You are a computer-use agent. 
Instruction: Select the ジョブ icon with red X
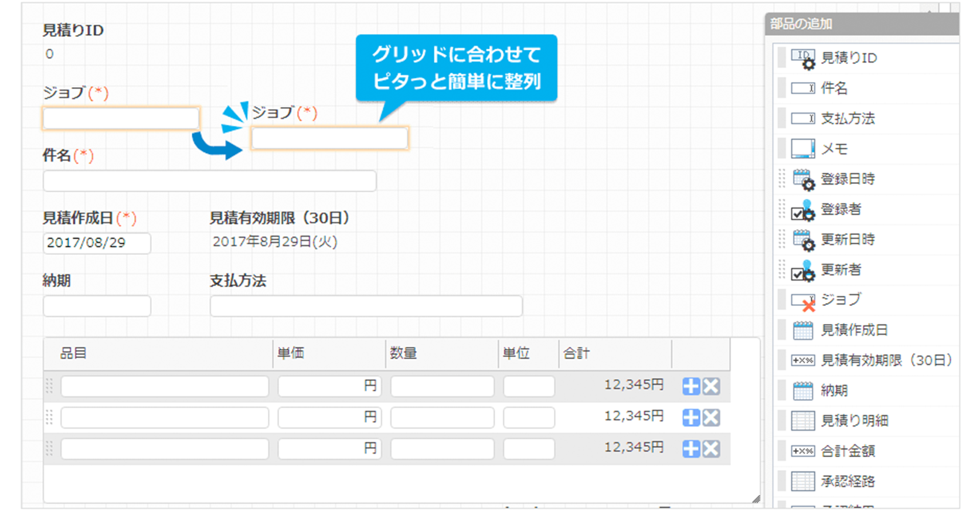click(x=803, y=302)
